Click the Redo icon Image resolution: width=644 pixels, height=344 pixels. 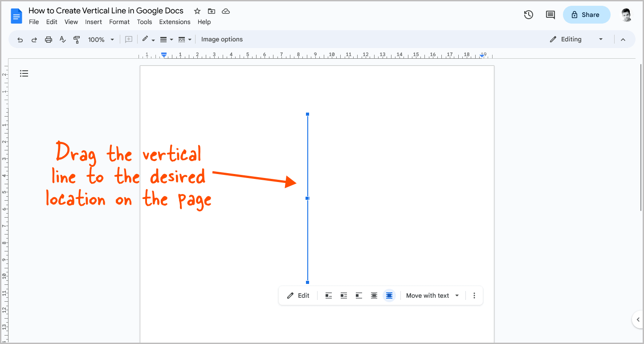pos(34,39)
